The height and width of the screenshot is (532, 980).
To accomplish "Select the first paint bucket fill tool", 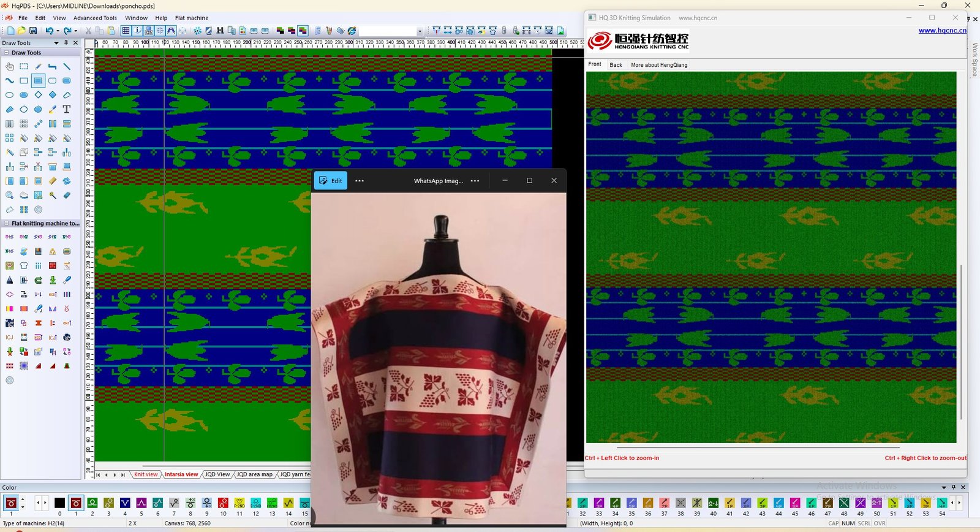I will 23,138.
